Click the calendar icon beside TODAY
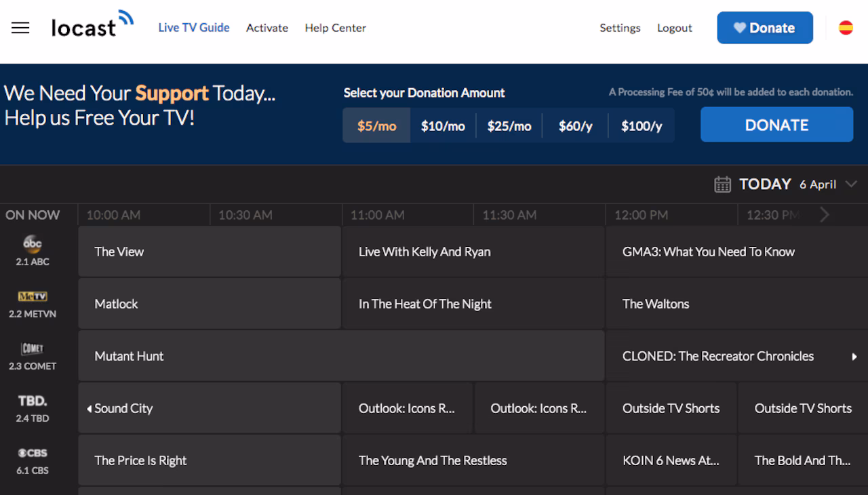This screenshot has height=495, width=868. tap(722, 184)
